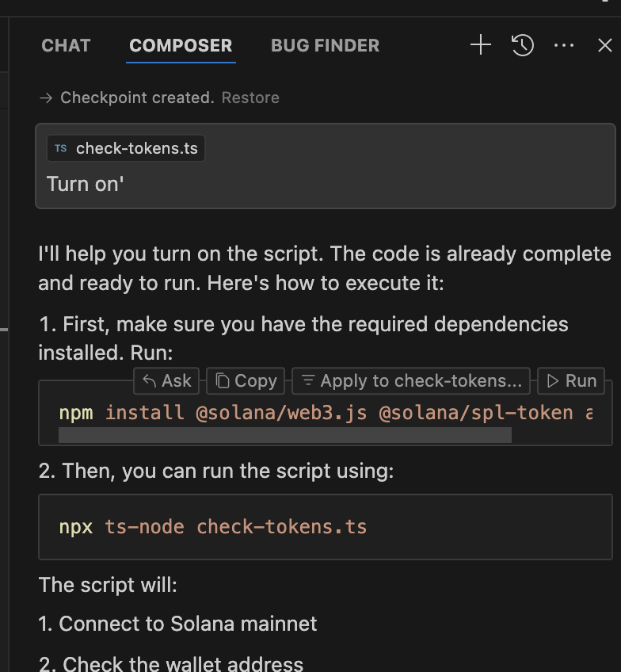The width and height of the screenshot is (621, 672).
Task: Click the TS file type icon
Action: pyautogui.click(x=61, y=148)
